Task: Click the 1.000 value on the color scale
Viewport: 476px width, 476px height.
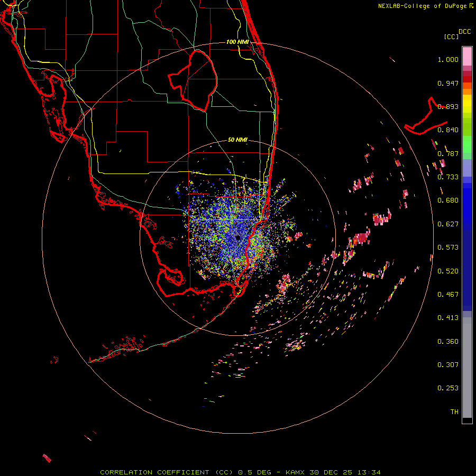Action: [448, 59]
